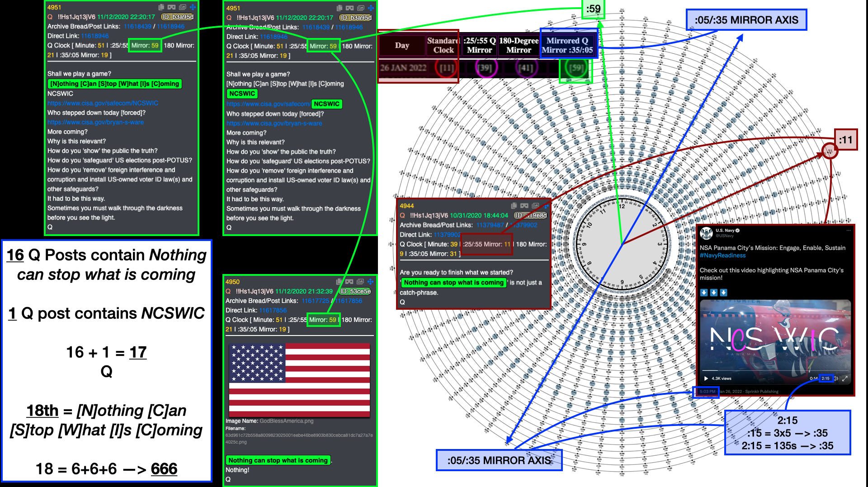Click Direct Link 11379902 in post 4944

448,235
